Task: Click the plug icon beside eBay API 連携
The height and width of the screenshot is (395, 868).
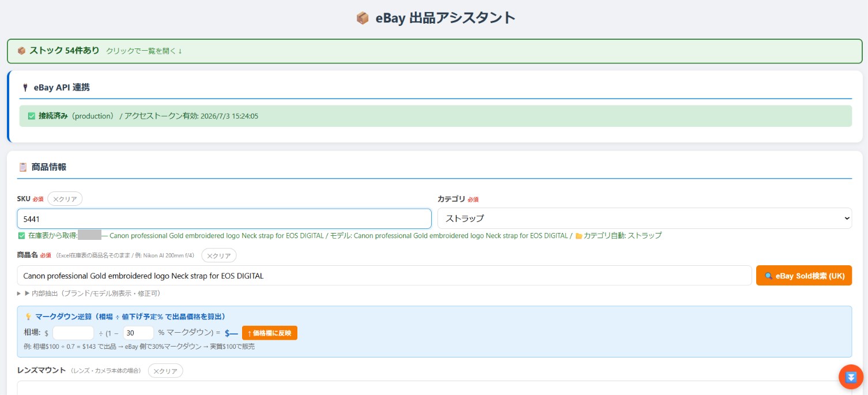Action: click(x=25, y=88)
